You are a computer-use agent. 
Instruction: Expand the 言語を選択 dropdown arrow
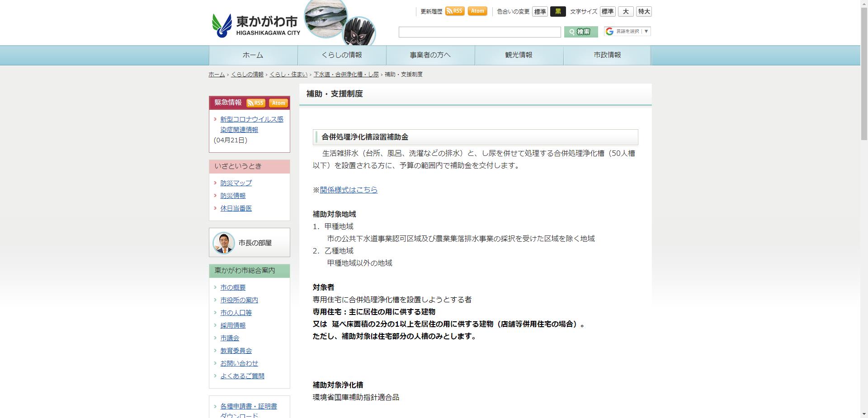coord(647,32)
